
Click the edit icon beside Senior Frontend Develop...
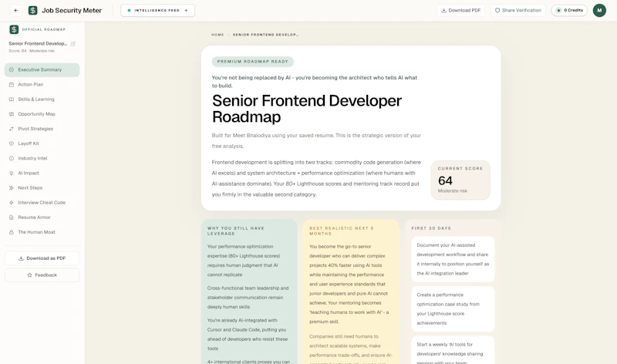coord(73,44)
